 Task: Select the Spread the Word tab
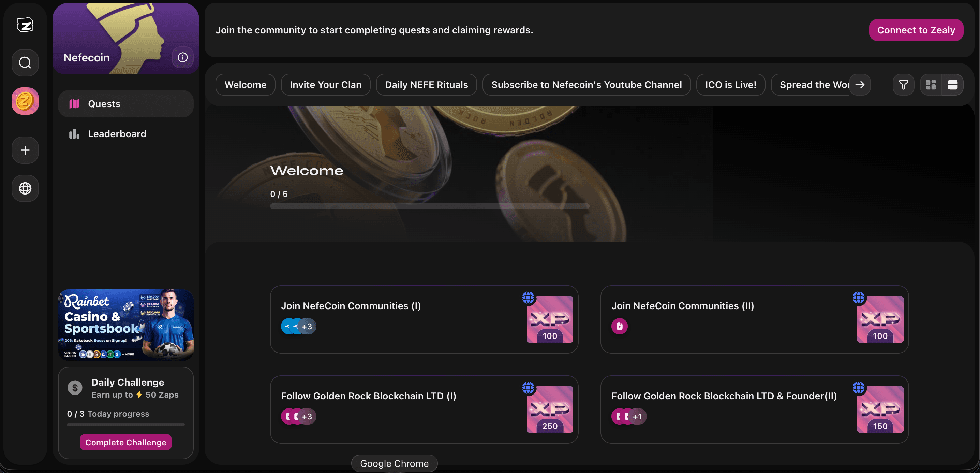pos(810,85)
